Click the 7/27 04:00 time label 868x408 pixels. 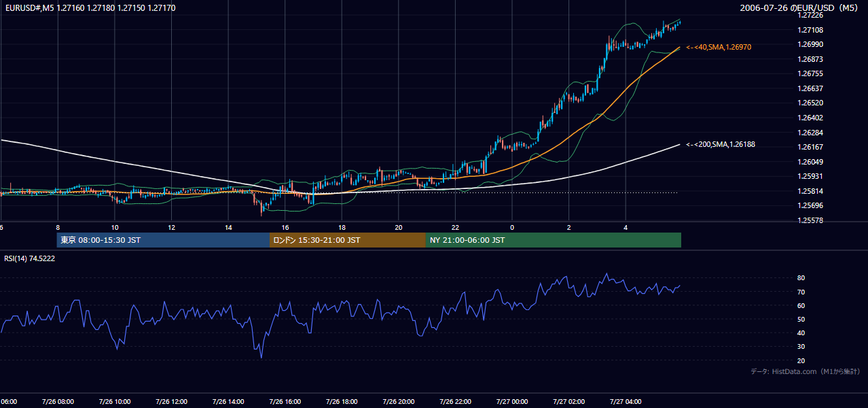tap(625, 401)
